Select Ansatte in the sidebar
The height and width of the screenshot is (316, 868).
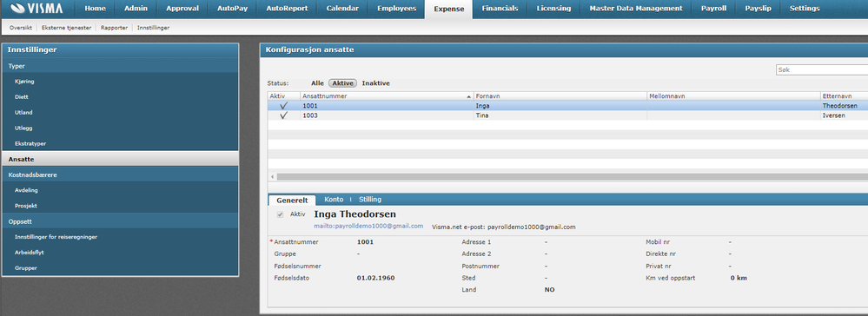[120, 159]
